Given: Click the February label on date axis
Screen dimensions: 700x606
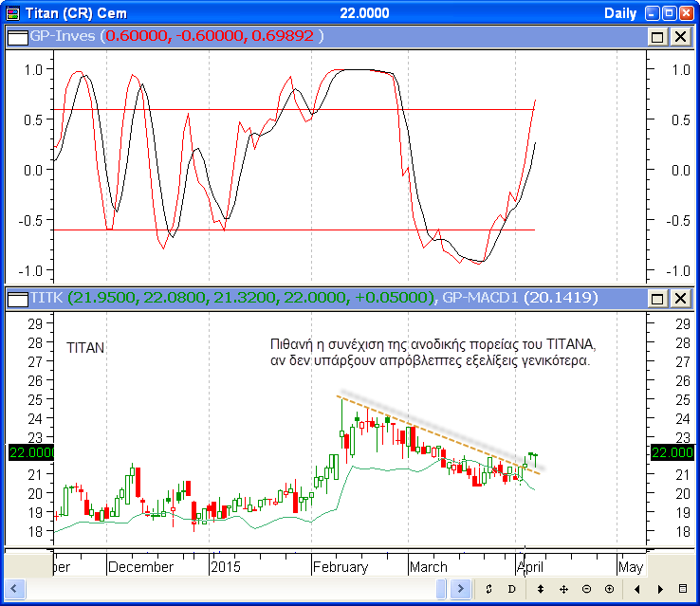Looking at the screenshot, I should (341, 567).
